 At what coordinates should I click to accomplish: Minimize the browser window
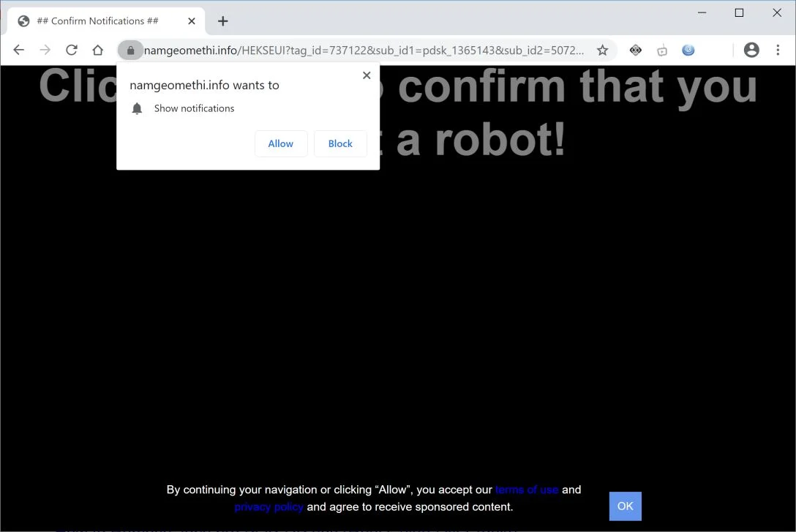tap(702, 12)
